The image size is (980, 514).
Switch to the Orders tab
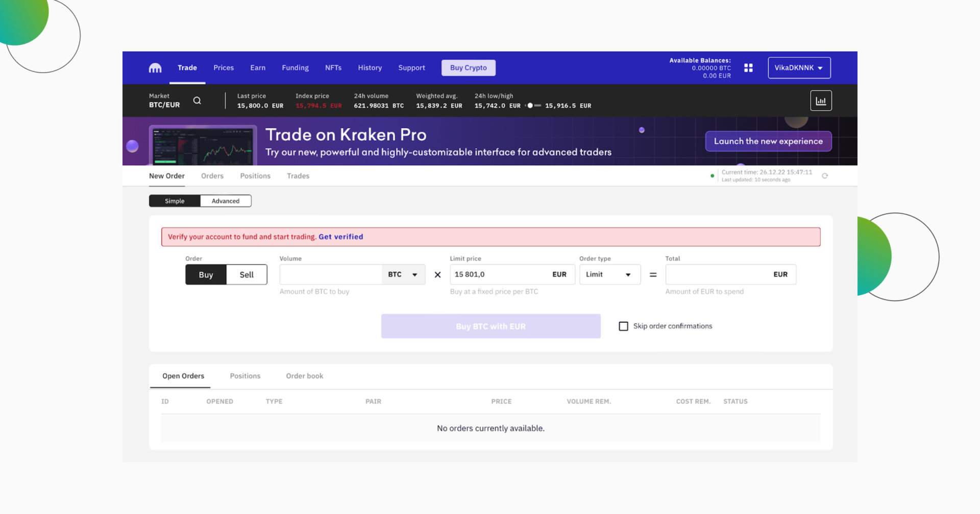pyautogui.click(x=212, y=176)
